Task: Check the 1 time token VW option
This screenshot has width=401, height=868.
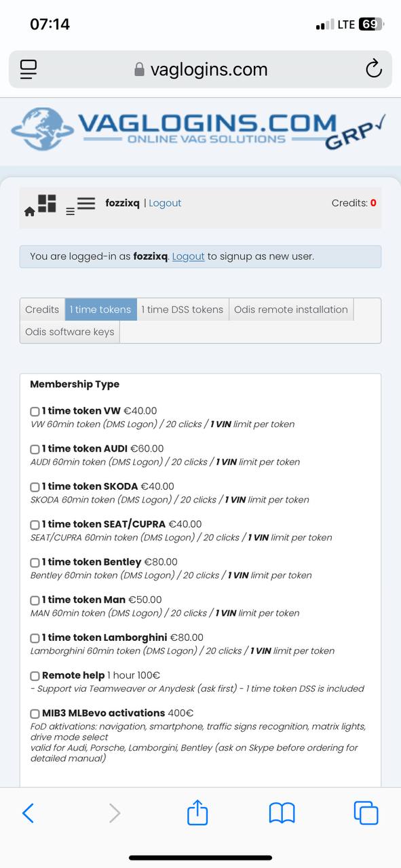Action: click(x=35, y=411)
